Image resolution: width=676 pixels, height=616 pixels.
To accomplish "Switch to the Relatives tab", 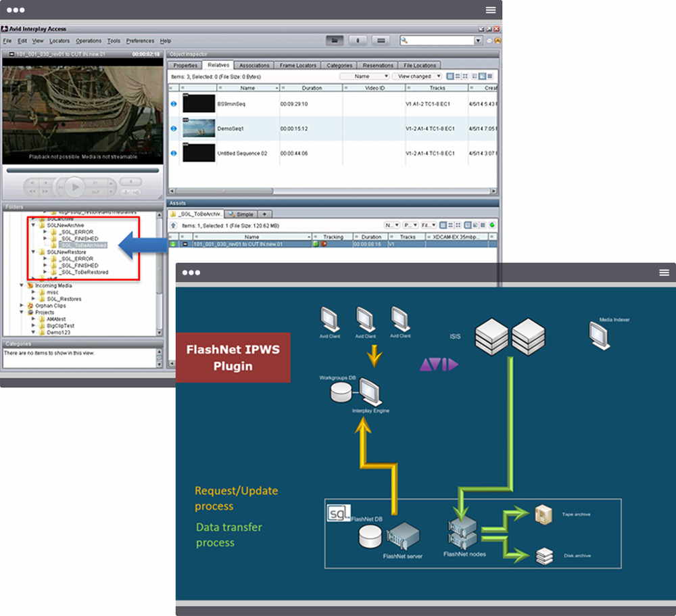I will [218, 65].
